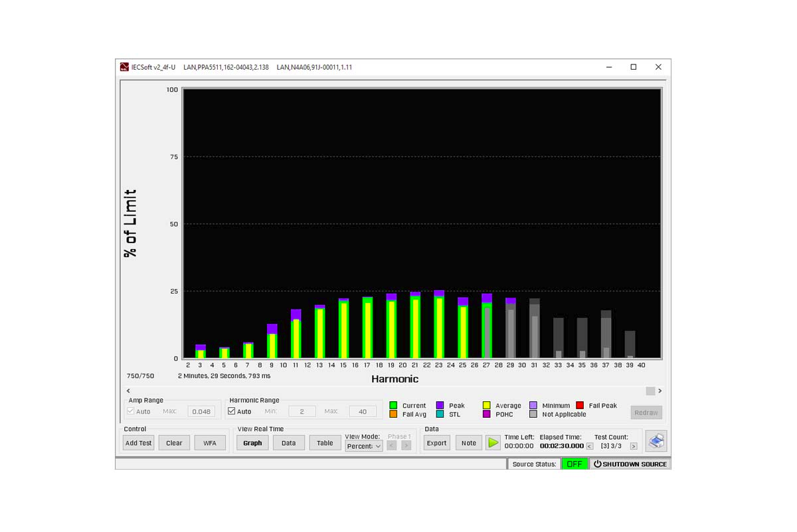
Task: Go to previous test count
Action: coord(590,446)
